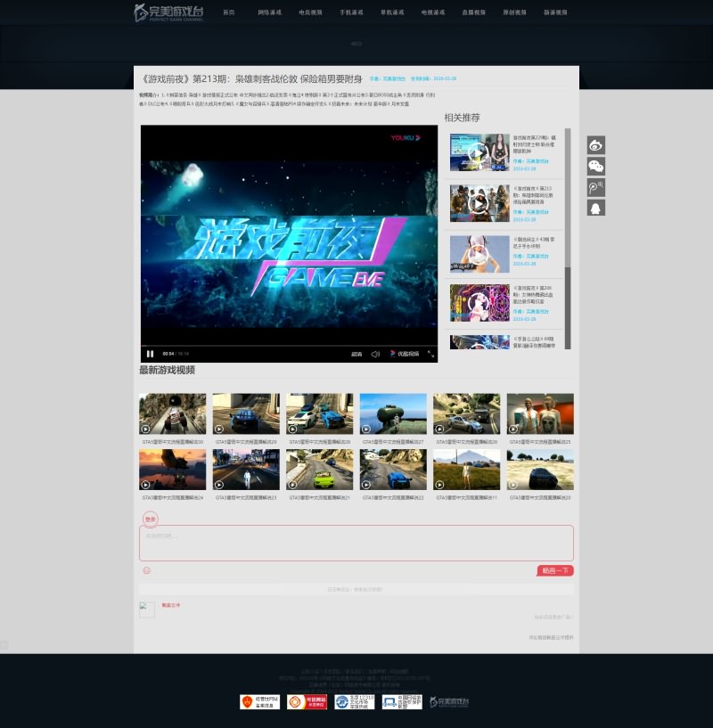Click the fourth footer badge with the monitor icon
The width and height of the screenshot is (713, 728).
click(x=402, y=702)
